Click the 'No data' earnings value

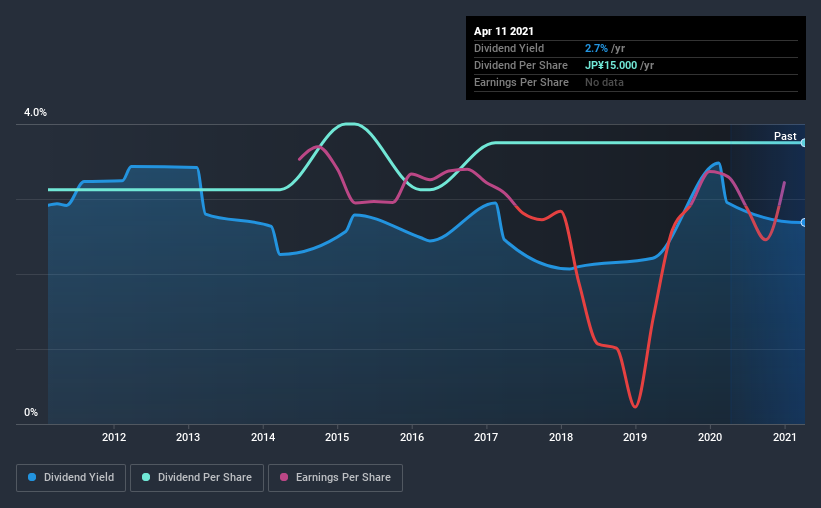point(604,82)
